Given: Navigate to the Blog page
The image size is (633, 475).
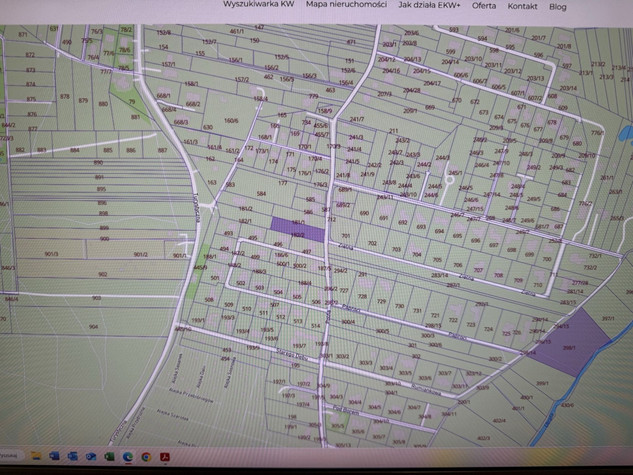Looking at the screenshot, I should 557,6.
